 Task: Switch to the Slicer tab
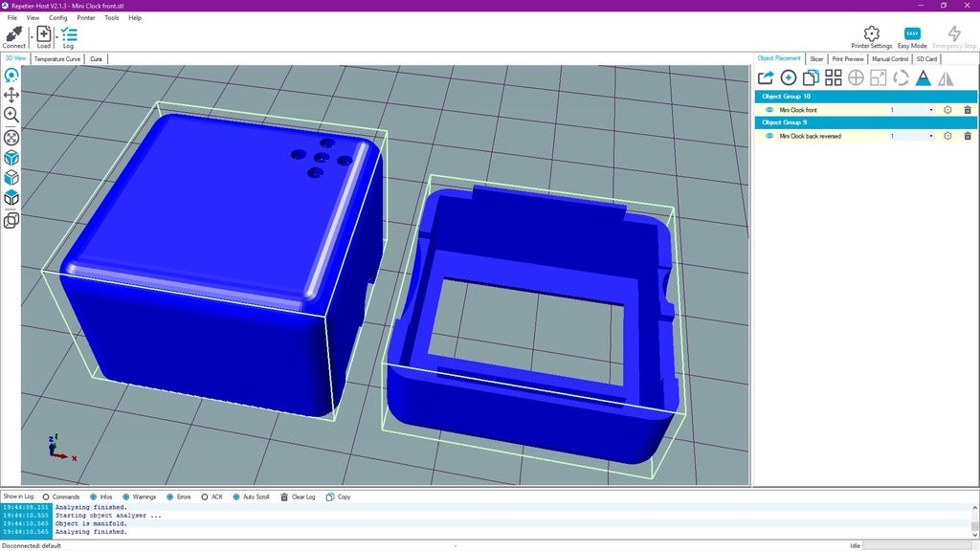816,58
